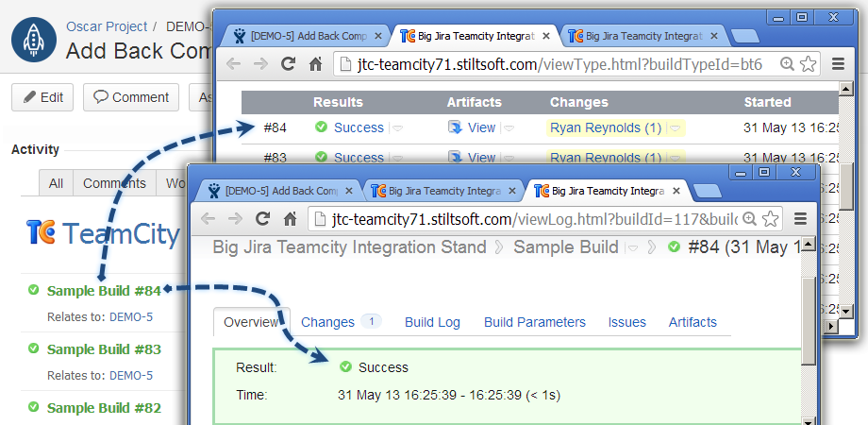Select middle Big Jira Teamcity tab in front window
Screen dimensions: 868x425
[x=444, y=191]
